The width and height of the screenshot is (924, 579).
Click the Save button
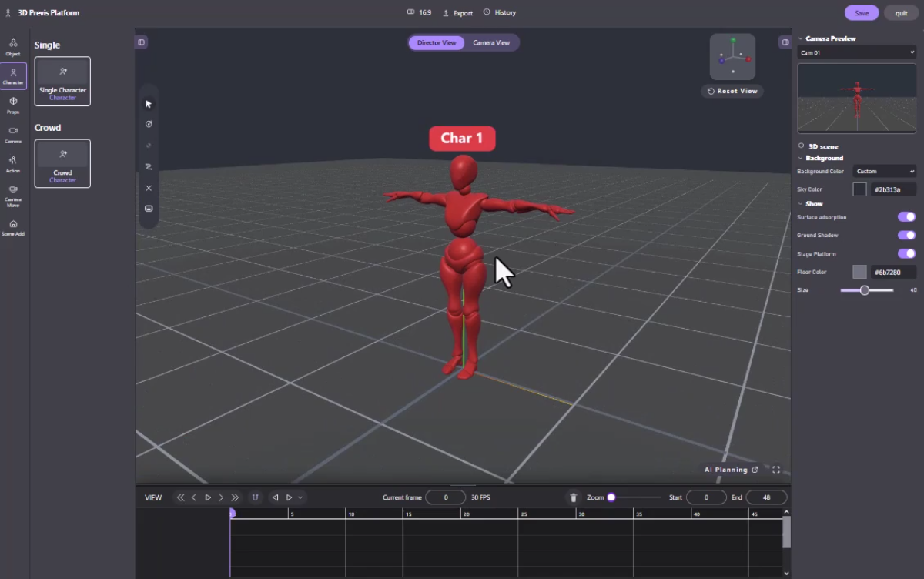(862, 13)
